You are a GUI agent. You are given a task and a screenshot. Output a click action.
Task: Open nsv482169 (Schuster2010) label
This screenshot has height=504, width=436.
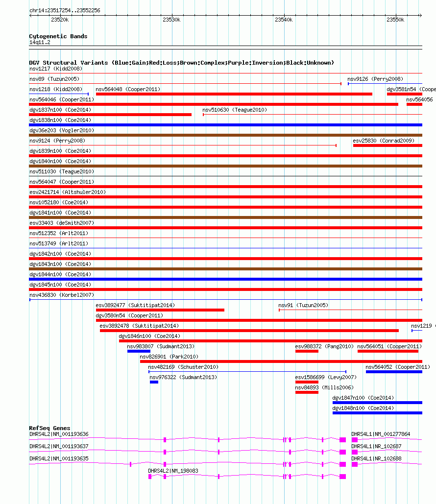coord(183,367)
